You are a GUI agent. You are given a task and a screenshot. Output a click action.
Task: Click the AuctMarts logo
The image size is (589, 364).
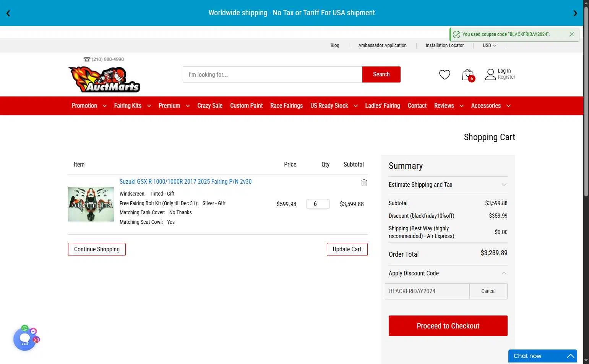(x=104, y=79)
